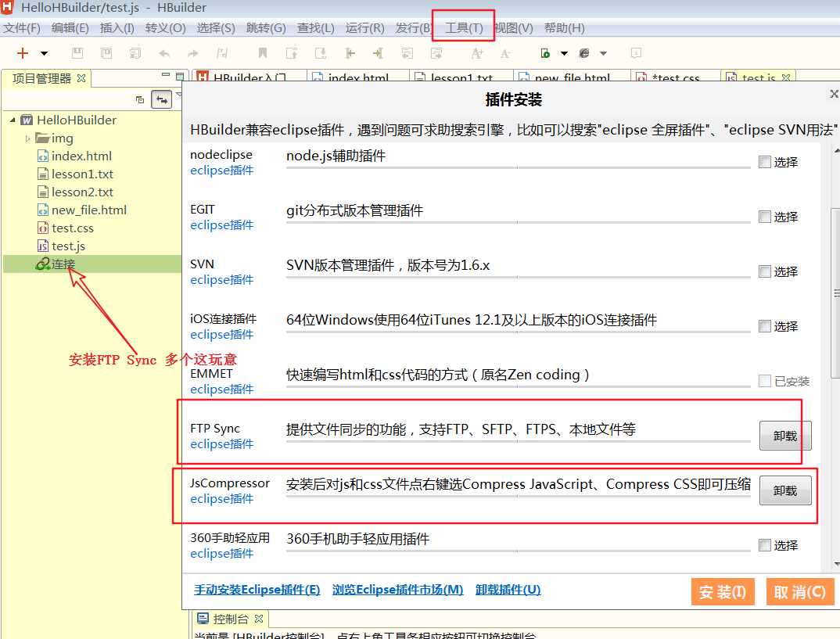
Task: Click the eclipse插件 link under nodeclipse
Action: (222, 171)
